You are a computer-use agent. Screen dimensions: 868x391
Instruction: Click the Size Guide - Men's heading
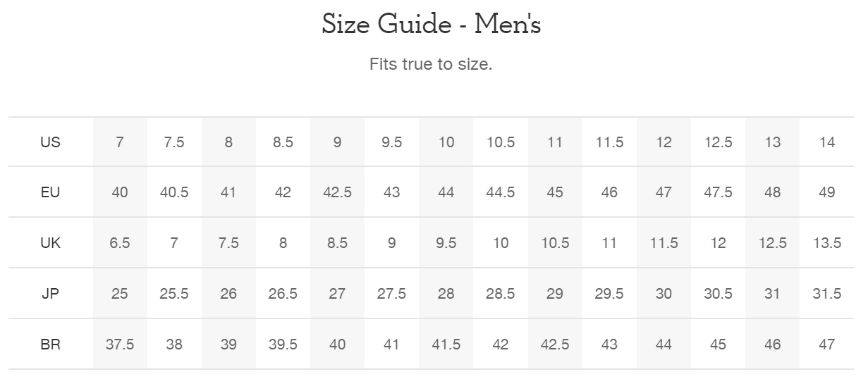[432, 25]
